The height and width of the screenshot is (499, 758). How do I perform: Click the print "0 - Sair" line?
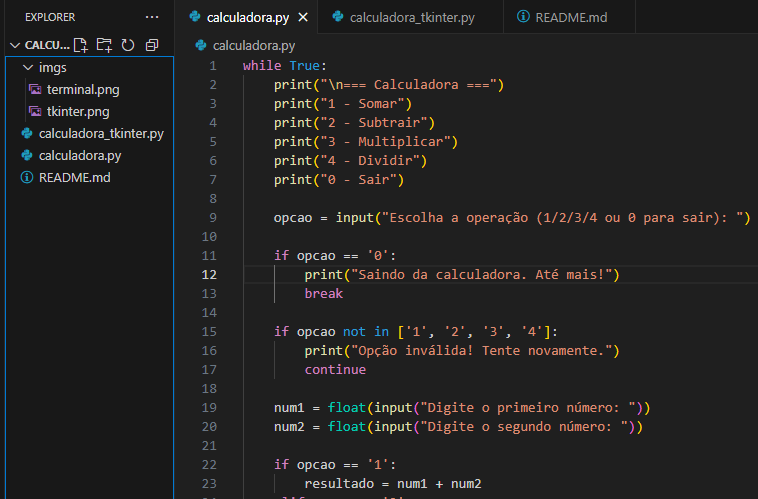pyautogui.click(x=339, y=180)
